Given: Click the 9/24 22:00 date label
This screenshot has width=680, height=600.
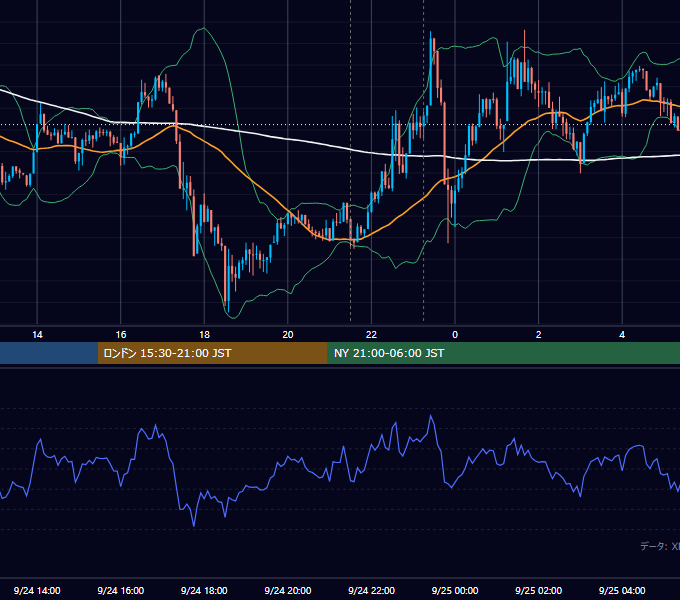Looking at the screenshot, I should [x=372, y=590].
